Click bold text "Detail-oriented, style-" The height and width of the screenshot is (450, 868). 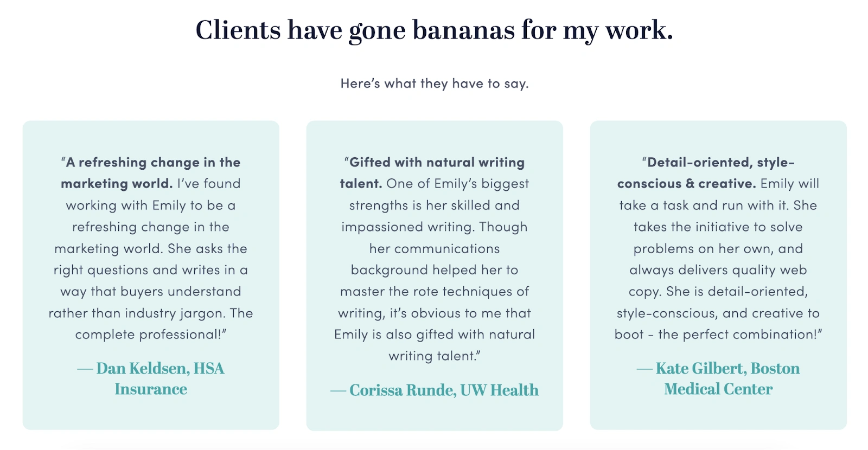(718, 162)
